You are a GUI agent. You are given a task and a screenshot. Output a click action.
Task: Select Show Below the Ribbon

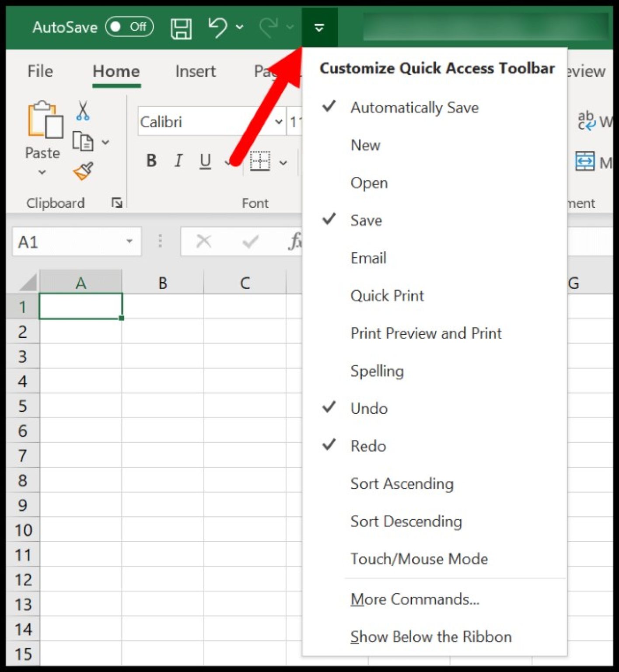[x=430, y=637]
